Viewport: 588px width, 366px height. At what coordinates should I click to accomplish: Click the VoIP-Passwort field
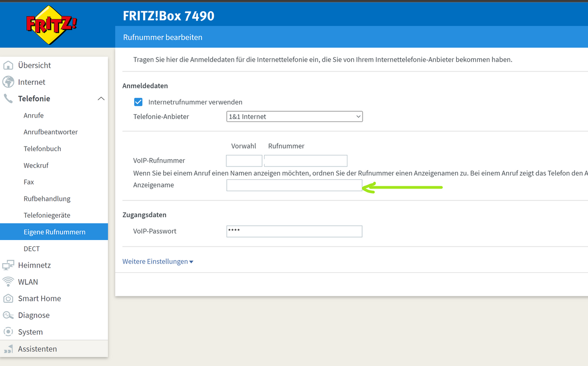[294, 231]
